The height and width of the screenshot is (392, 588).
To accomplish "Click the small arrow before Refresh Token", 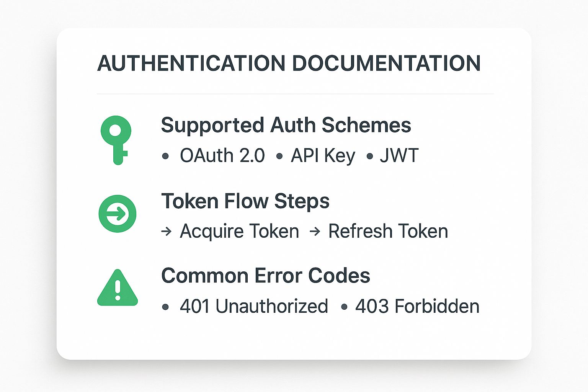I will click(315, 231).
